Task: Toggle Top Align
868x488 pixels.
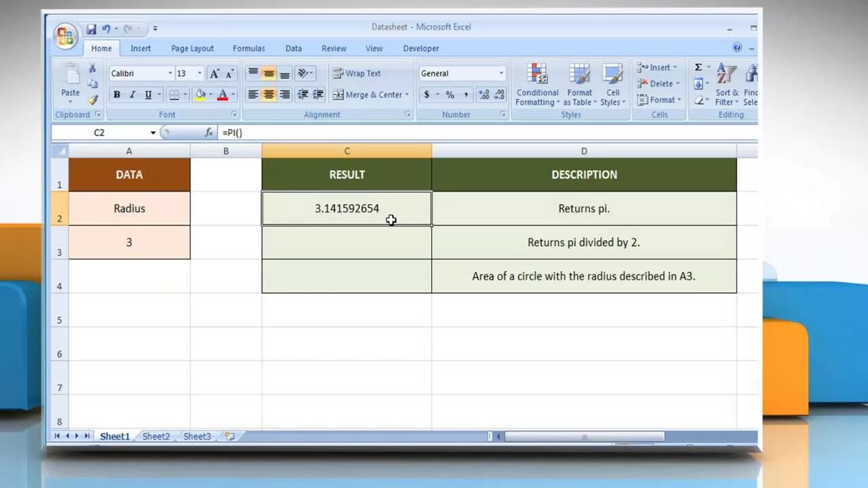Action: (253, 73)
